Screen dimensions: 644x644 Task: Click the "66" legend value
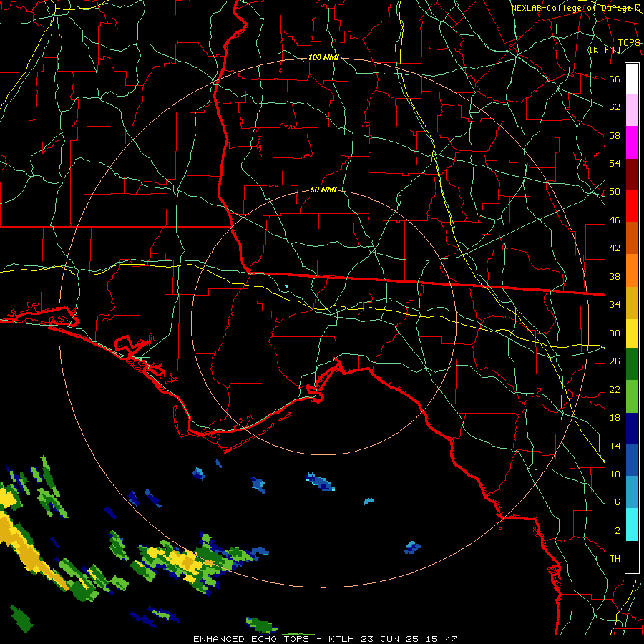615,79
